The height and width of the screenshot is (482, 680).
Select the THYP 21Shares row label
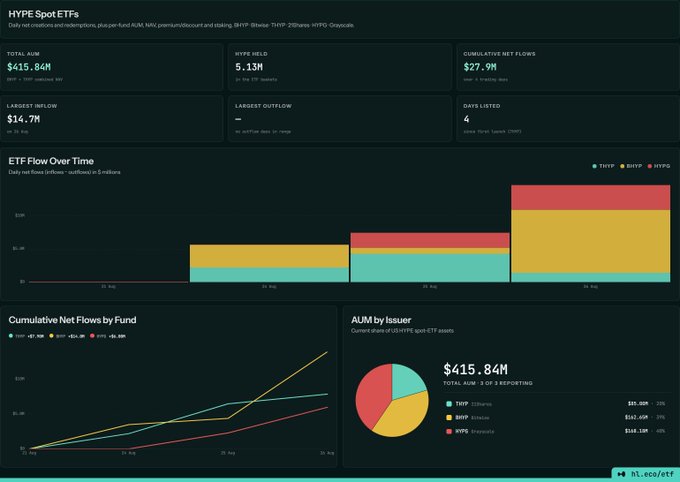(474, 404)
